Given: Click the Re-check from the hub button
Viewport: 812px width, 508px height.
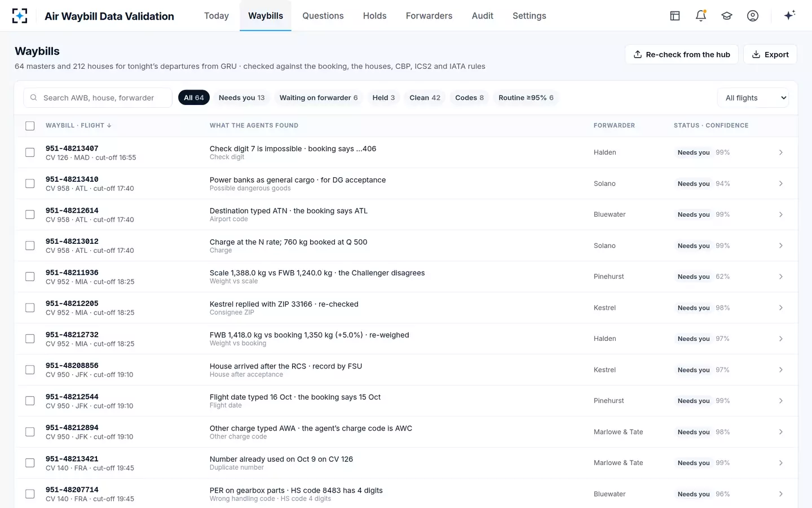Looking at the screenshot, I should pos(682,54).
